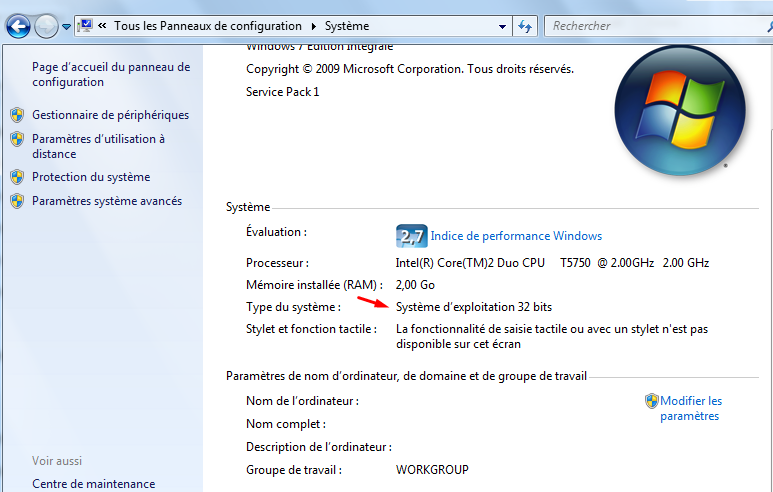The image size is (773, 492).
Task: Expand arrow after 'Tous les Panneaux de configuration'
Action: 313,26
